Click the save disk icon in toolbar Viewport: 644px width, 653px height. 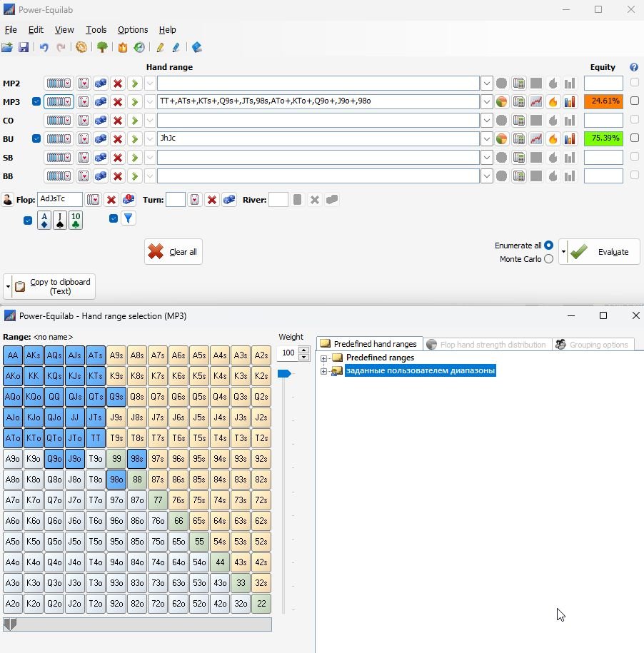click(x=24, y=47)
